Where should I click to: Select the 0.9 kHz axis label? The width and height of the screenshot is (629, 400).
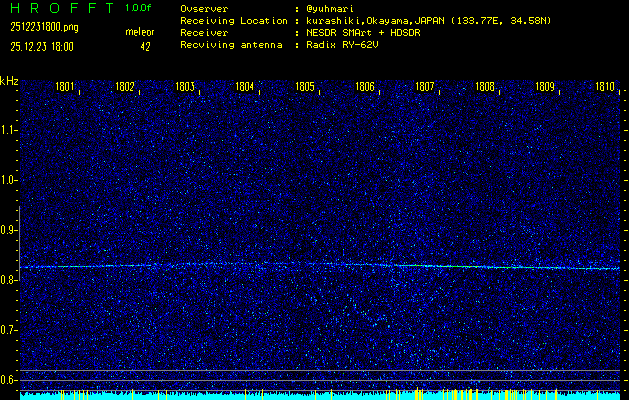tap(9, 230)
